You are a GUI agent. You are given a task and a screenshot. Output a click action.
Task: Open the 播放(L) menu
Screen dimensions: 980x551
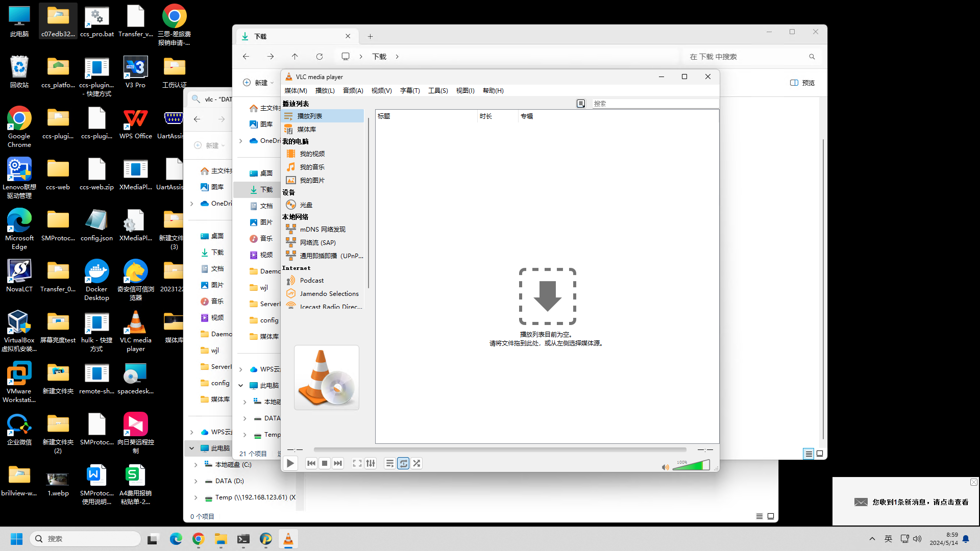tap(325, 90)
